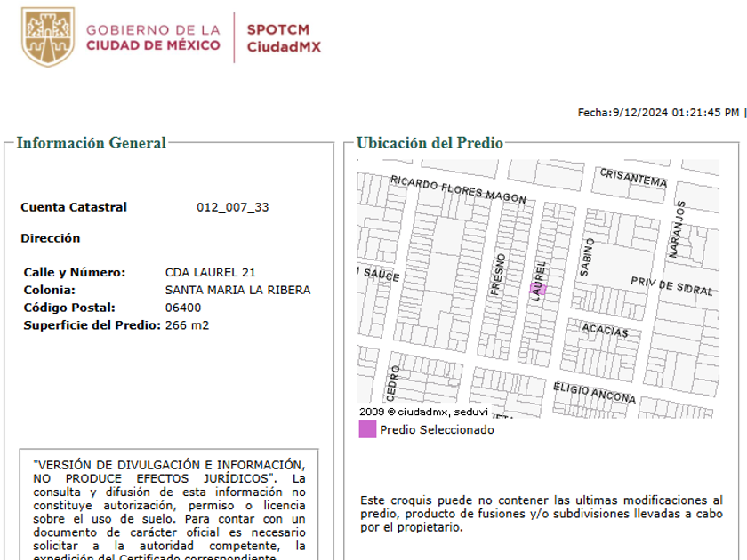This screenshot has width=747, height=560.
Task: Click the Calle y Número label
Action: (75, 272)
